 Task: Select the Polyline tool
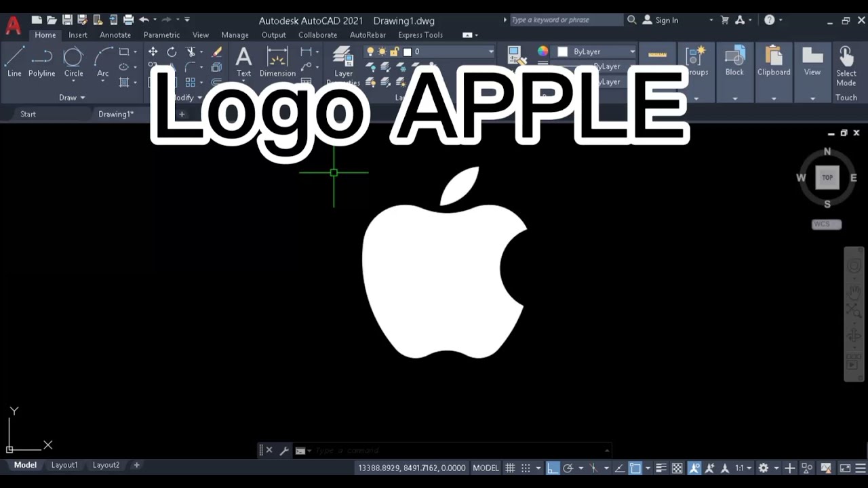pyautogui.click(x=41, y=62)
